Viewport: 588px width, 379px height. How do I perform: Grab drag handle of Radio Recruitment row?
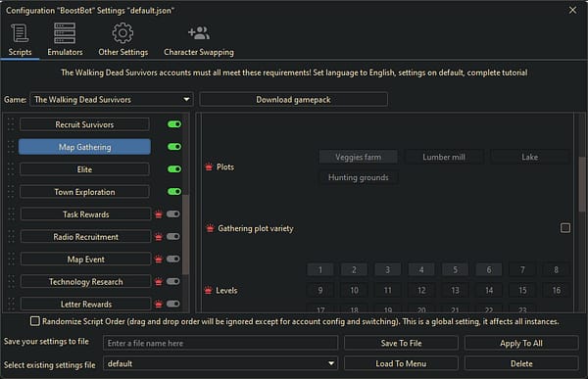coord(11,237)
